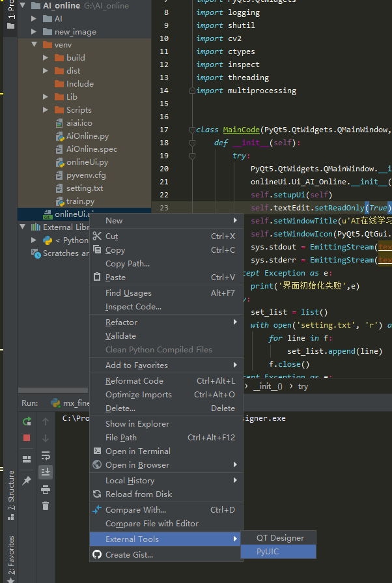Click the Paste clipboard icon in context menu
Image resolution: width=392 pixels, height=583 pixels.
point(97,277)
